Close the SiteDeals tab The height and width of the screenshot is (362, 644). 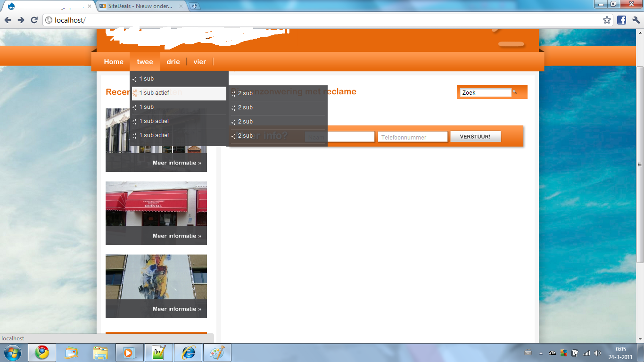click(182, 6)
